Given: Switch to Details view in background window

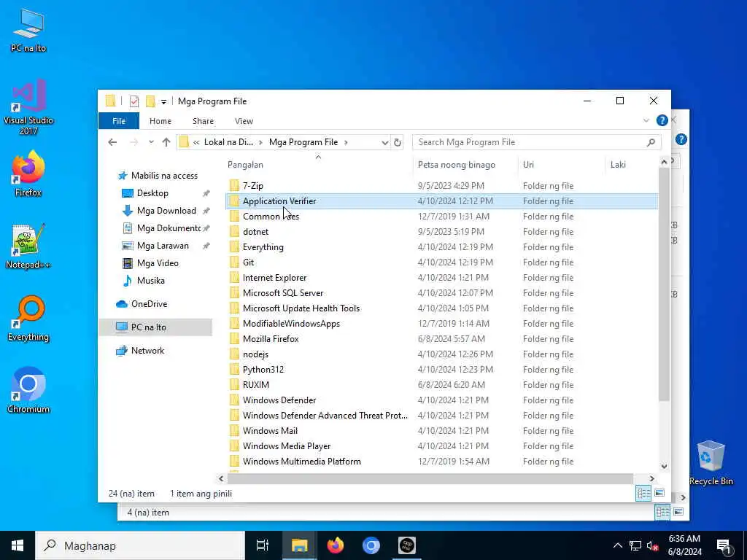Looking at the screenshot, I should tap(662, 513).
